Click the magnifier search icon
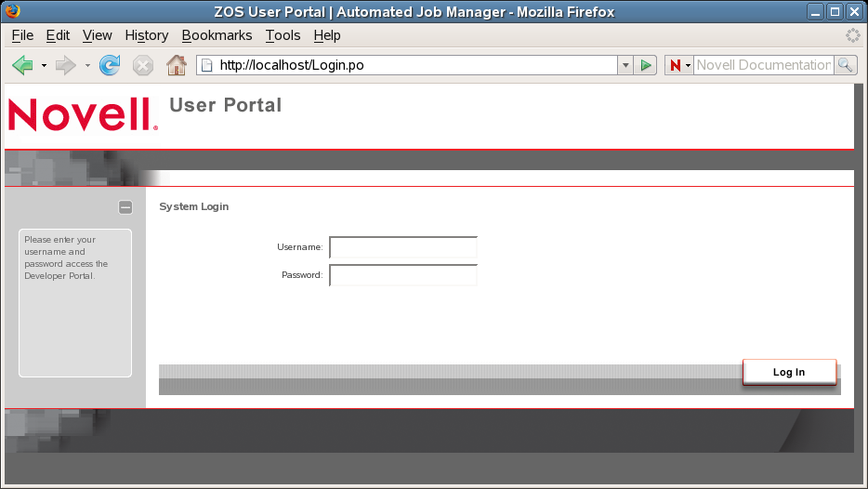 click(846, 65)
